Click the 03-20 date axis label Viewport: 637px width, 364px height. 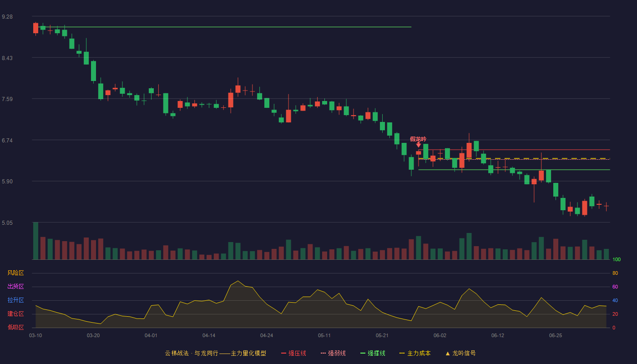pos(93,335)
